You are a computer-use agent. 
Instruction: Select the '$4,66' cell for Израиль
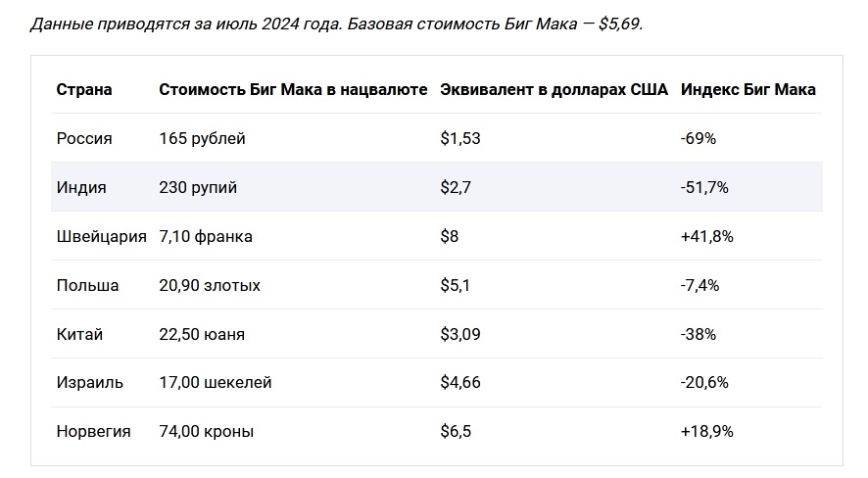click(460, 383)
